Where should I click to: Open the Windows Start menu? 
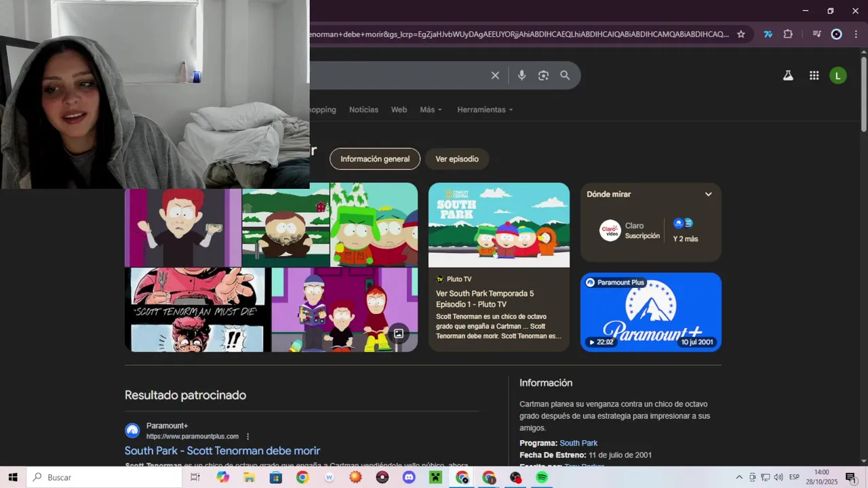click(13, 477)
